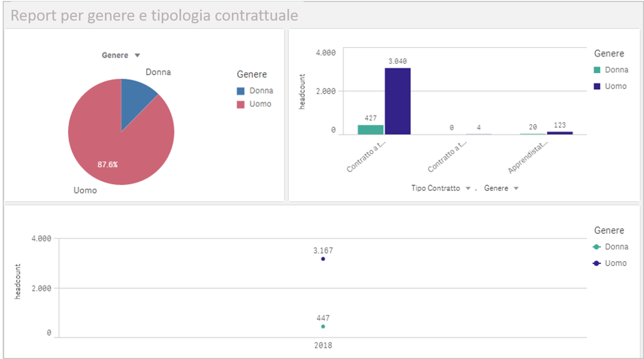Image resolution: width=644 pixels, height=359 pixels.
Task: Click the Uomo label below the pie chart
Action: point(85,190)
